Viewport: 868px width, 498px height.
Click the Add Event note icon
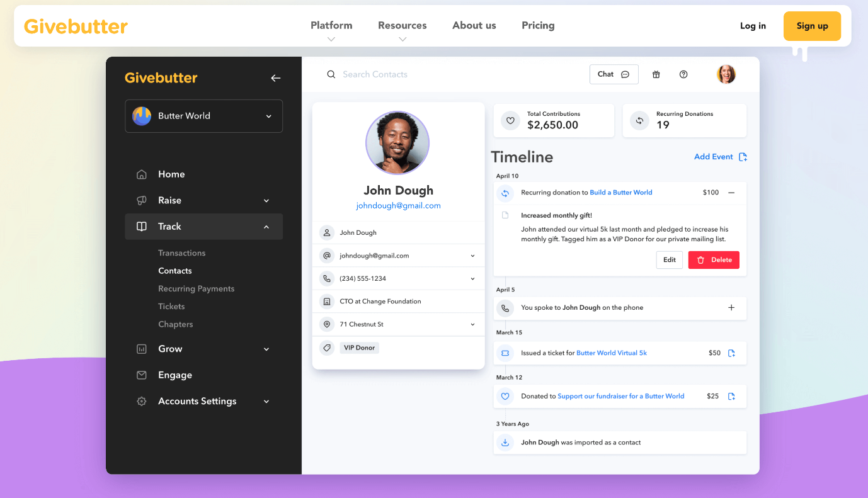743,157
